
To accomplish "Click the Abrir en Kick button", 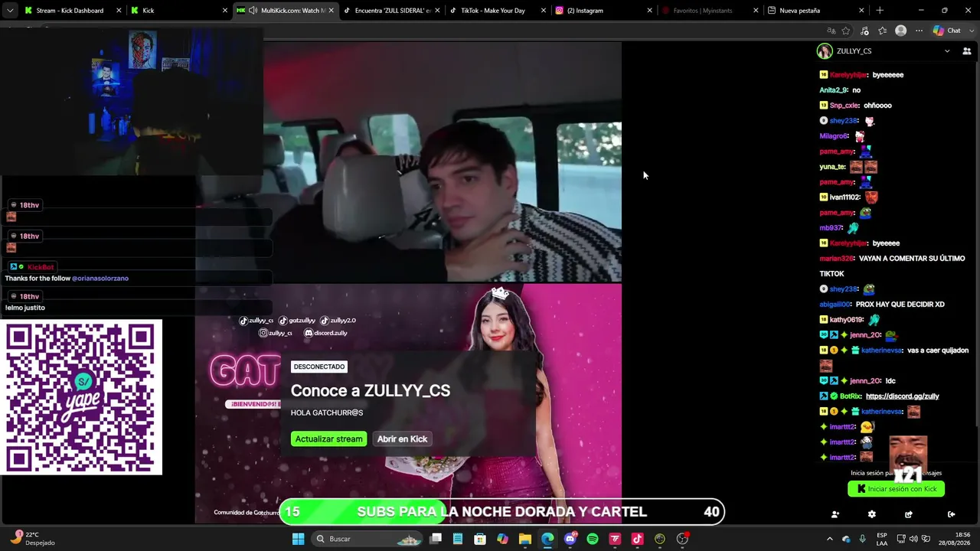I will 402,439.
